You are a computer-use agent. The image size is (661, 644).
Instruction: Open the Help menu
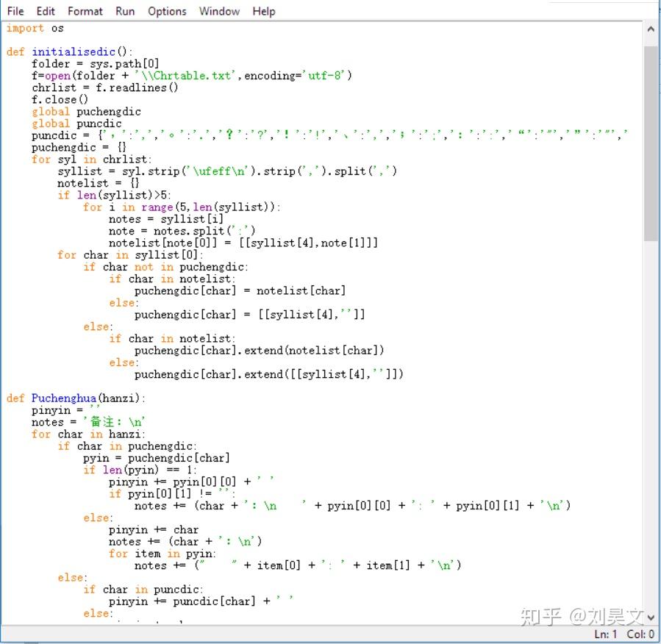click(x=264, y=11)
